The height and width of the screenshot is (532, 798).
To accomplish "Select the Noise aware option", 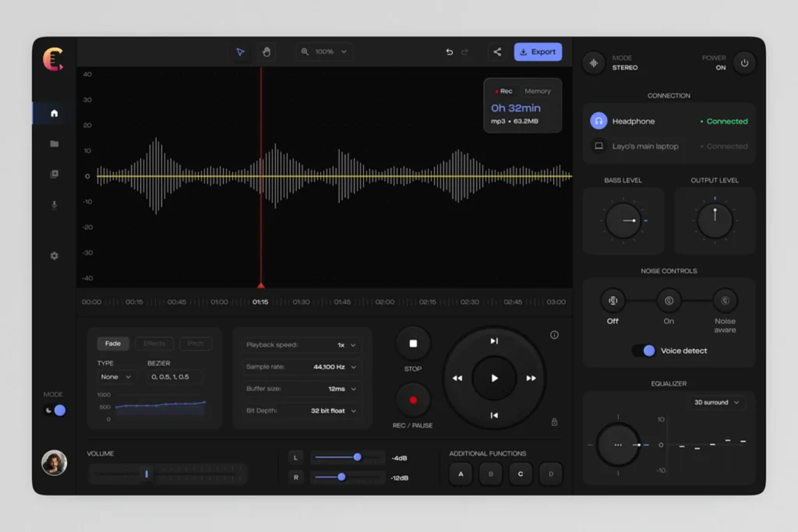I will click(725, 301).
